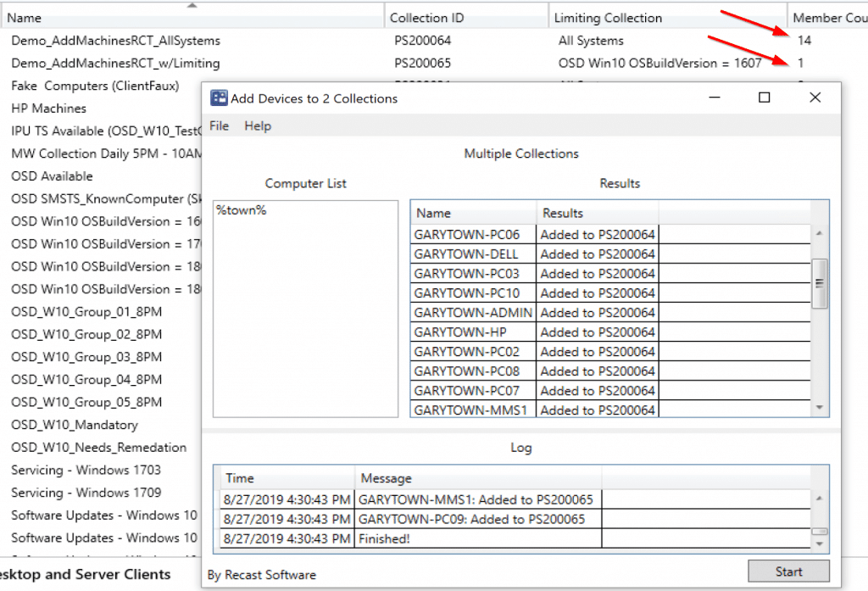Image resolution: width=868 pixels, height=591 pixels.
Task: Open the File menu
Action: [x=218, y=125]
